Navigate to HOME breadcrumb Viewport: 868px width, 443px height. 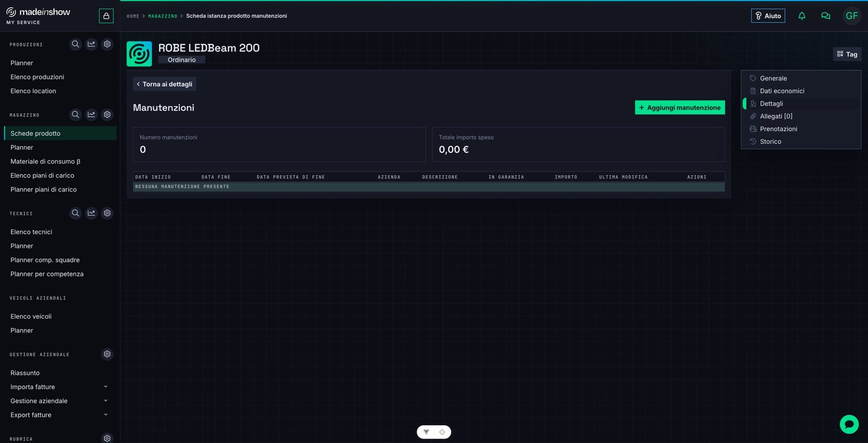(133, 16)
